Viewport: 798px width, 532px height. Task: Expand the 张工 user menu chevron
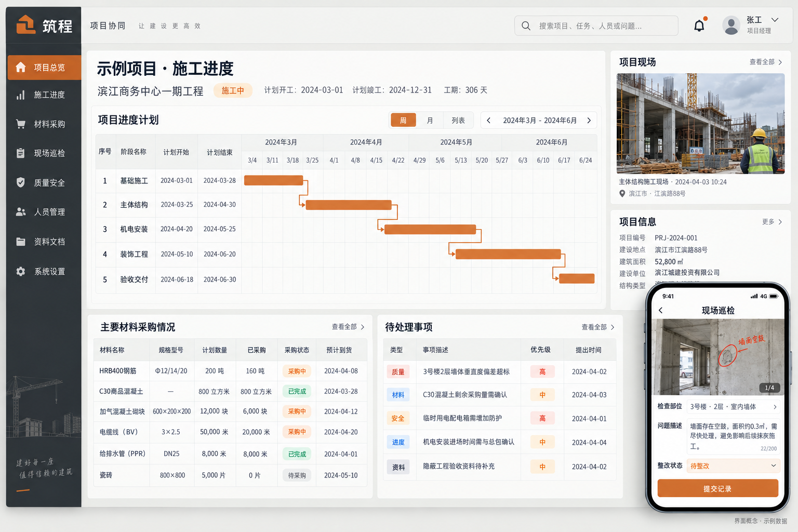pos(775,20)
